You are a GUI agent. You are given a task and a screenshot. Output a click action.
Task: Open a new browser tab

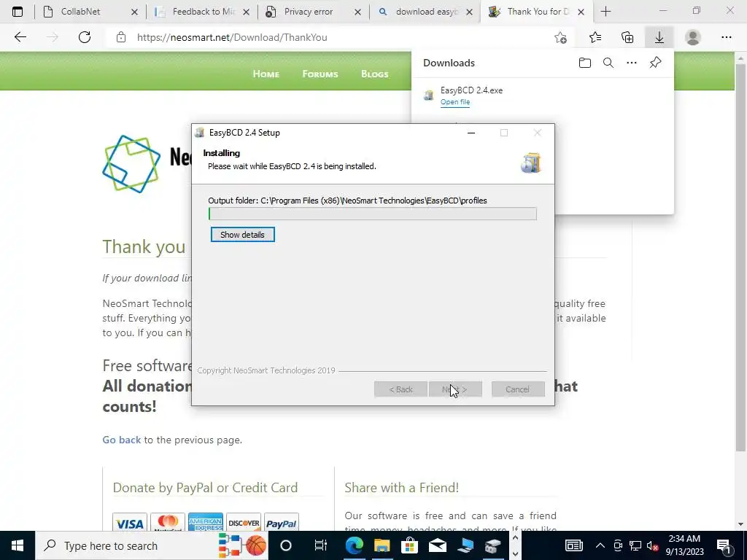point(605,12)
